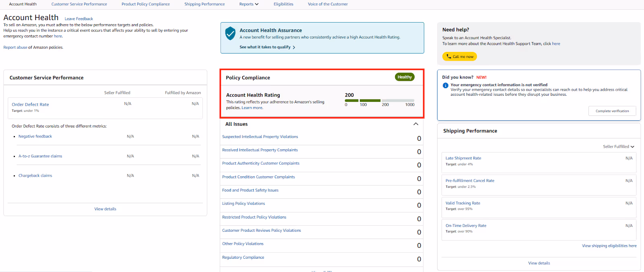Switch to Product Policy Compliance tab
Image resolution: width=644 pixels, height=272 pixels.
[146, 4]
